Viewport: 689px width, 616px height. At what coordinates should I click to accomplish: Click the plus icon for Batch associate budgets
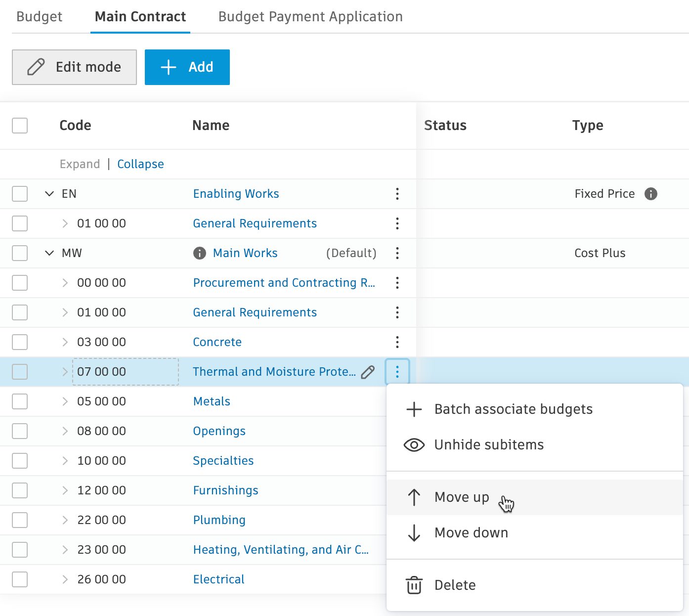(x=414, y=409)
